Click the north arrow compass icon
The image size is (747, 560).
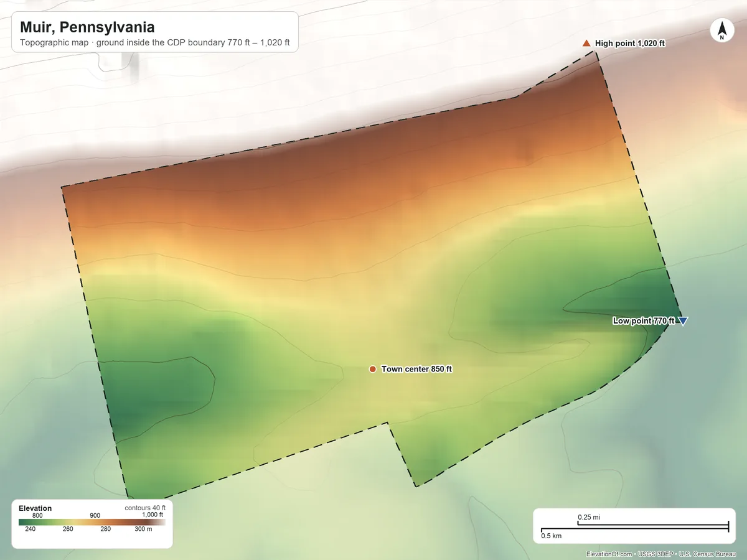(x=721, y=30)
